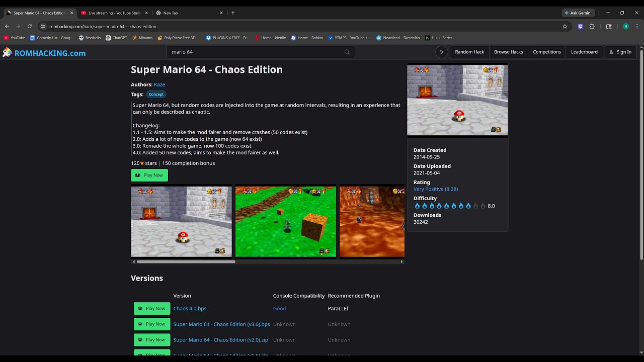Play Now for Chaos Edition v2.0
This screenshot has width=644, height=362.
point(152,340)
